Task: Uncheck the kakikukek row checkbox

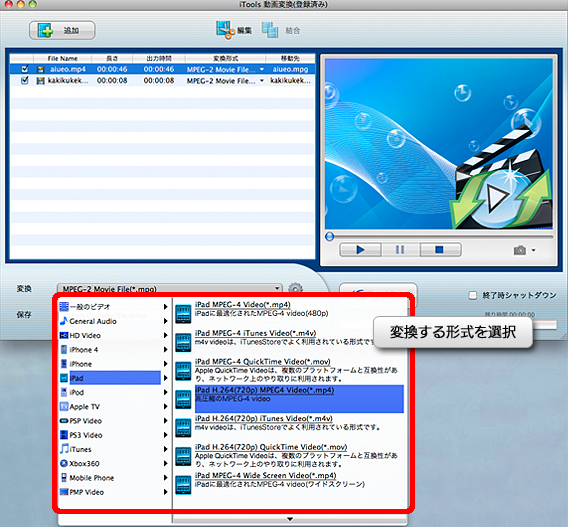Action: 25,80
